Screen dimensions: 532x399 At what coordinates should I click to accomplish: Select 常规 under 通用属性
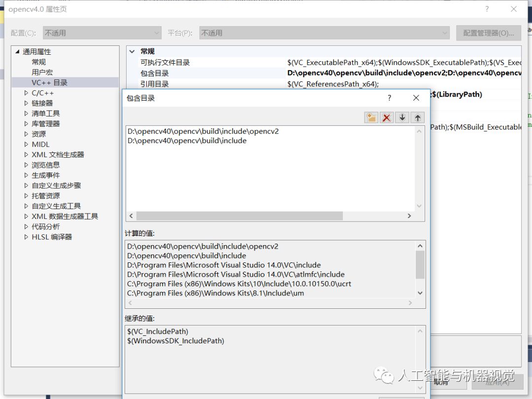coord(39,62)
